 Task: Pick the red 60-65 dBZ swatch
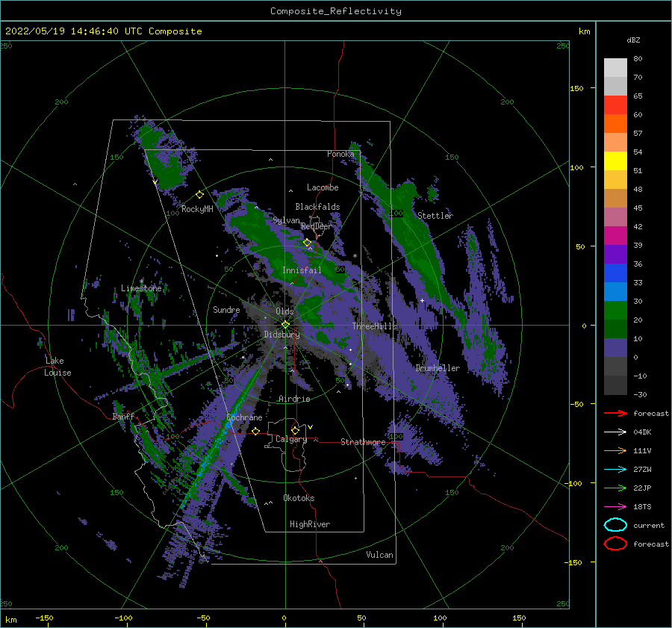click(x=615, y=105)
